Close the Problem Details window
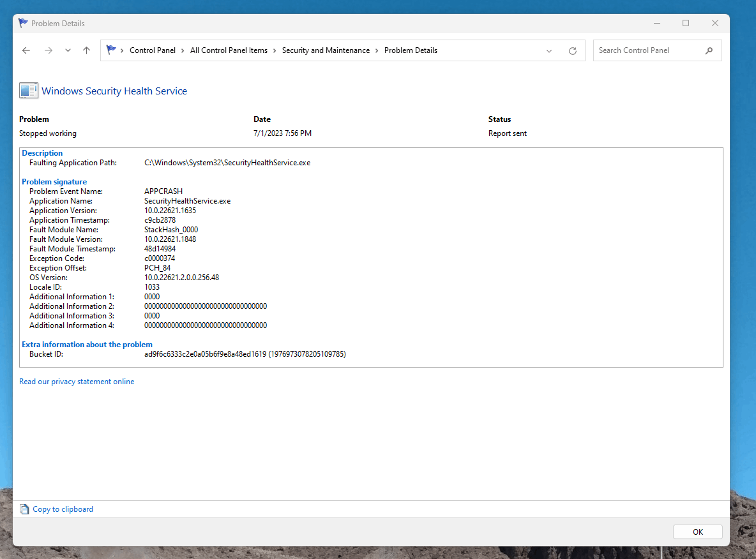The width and height of the screenshot is (756, 559). pyautogui.click(x=715, y=23)
